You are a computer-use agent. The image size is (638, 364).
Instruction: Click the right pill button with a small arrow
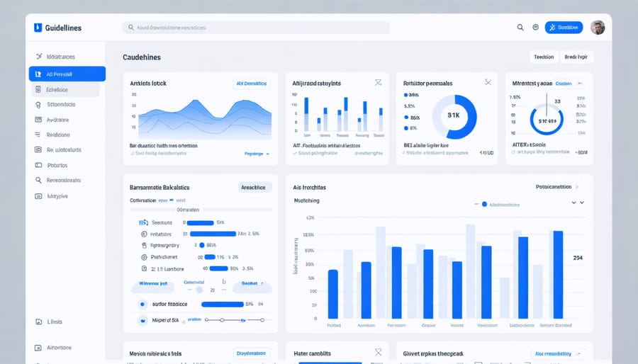coord(252,286)
